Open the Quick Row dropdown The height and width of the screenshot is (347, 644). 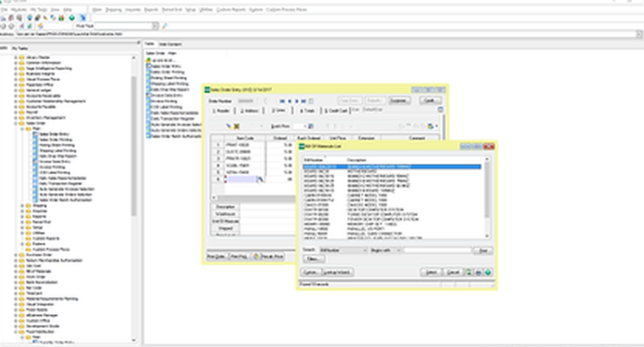pos(305,126)
